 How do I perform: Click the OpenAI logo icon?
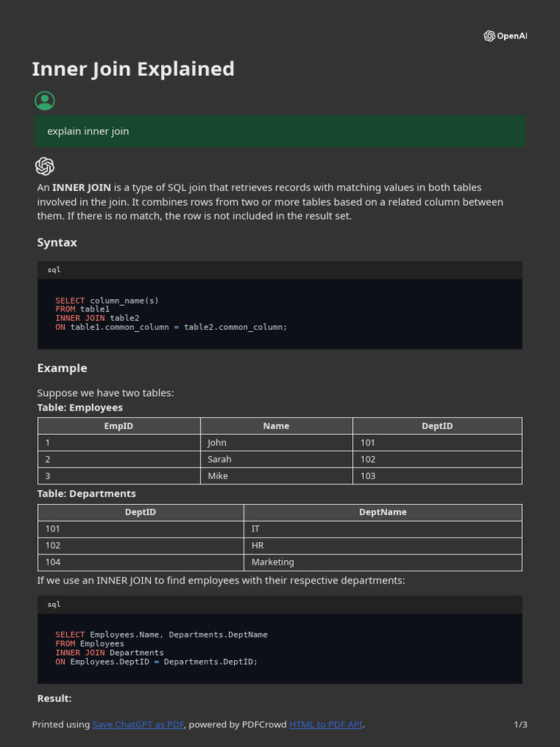pos(489,36)
